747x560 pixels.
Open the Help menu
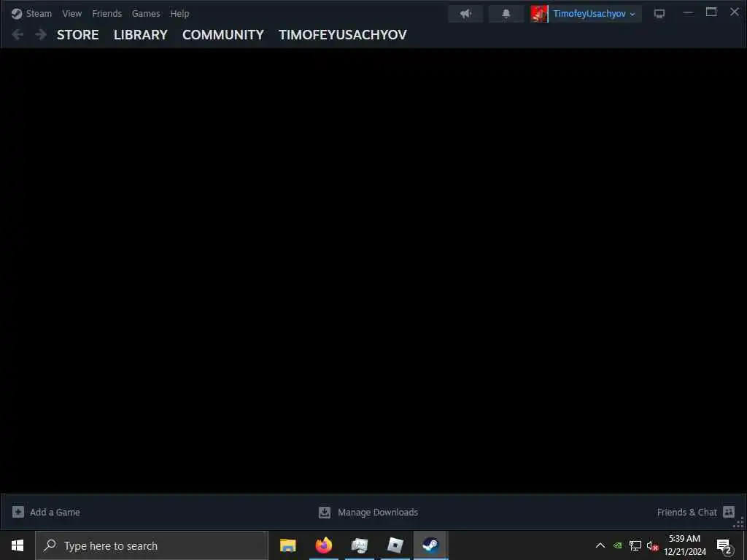point(179,13)
